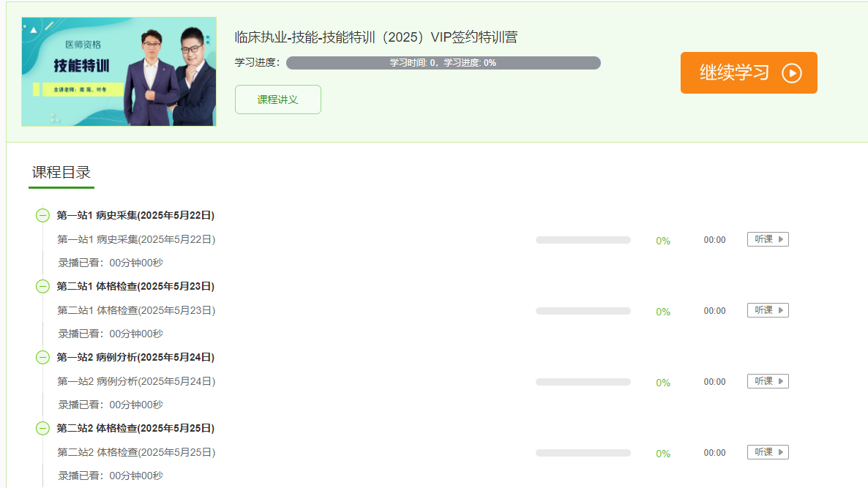Collapse 第二站1 体格检查 section
This screenshot has height=488, width=868.
(42, 286)
